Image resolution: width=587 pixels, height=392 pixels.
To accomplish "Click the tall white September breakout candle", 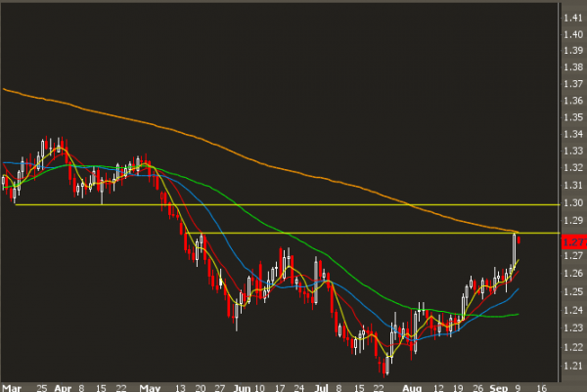I will point(514,249).
